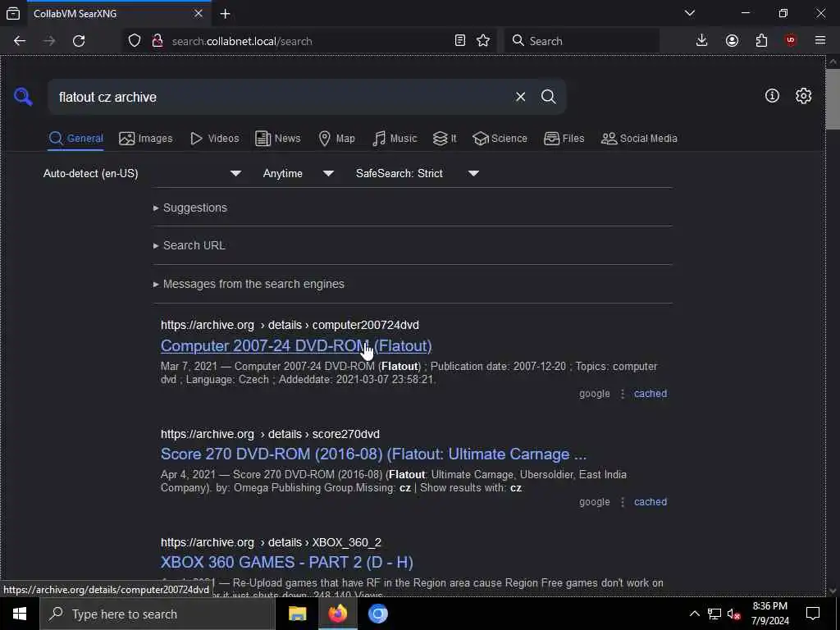Open the Extensions puzzle icon
This screenshot has height=630, width=840.
pyautogui.click(x=761, y=41)
